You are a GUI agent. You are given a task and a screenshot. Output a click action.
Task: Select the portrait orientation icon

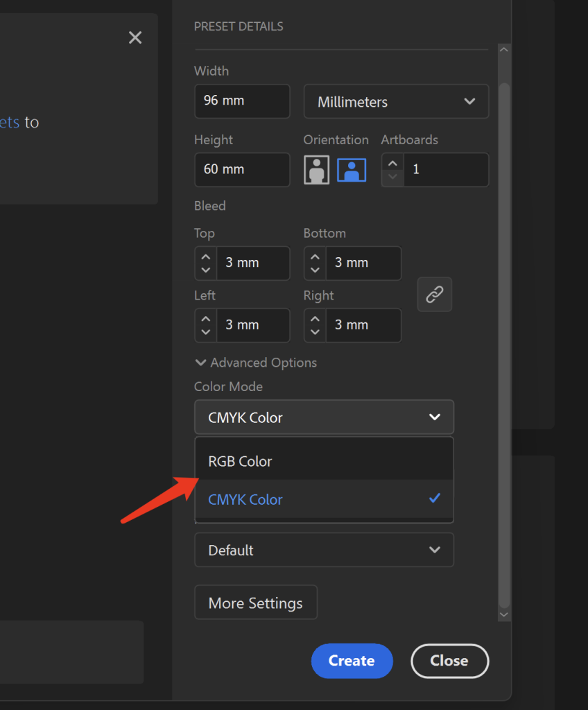click(316, 170)
